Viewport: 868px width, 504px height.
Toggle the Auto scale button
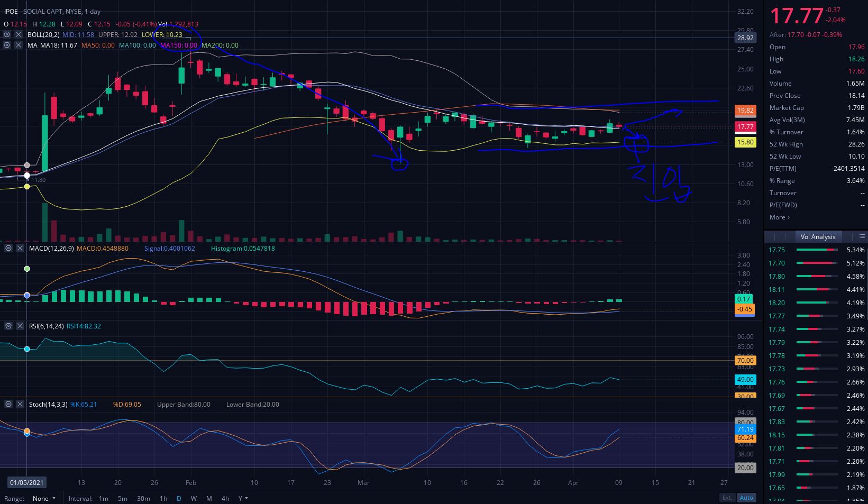[x=746, y=498]
